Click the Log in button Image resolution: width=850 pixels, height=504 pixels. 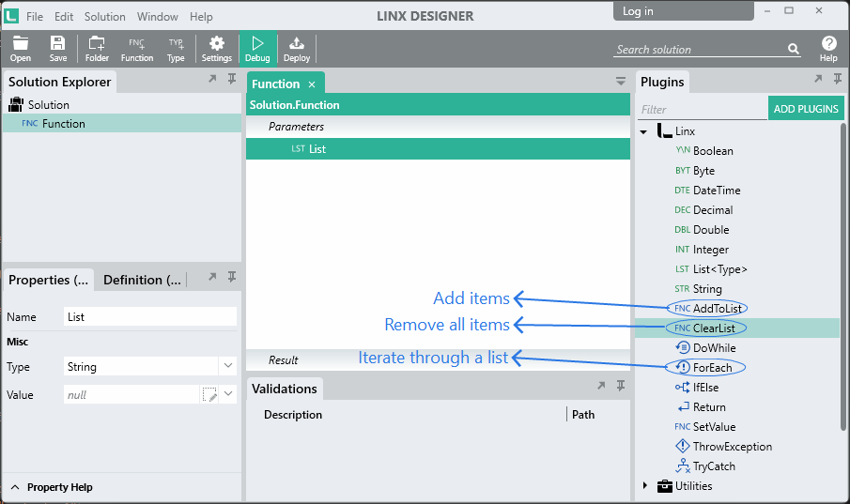(x=683, y=11)
